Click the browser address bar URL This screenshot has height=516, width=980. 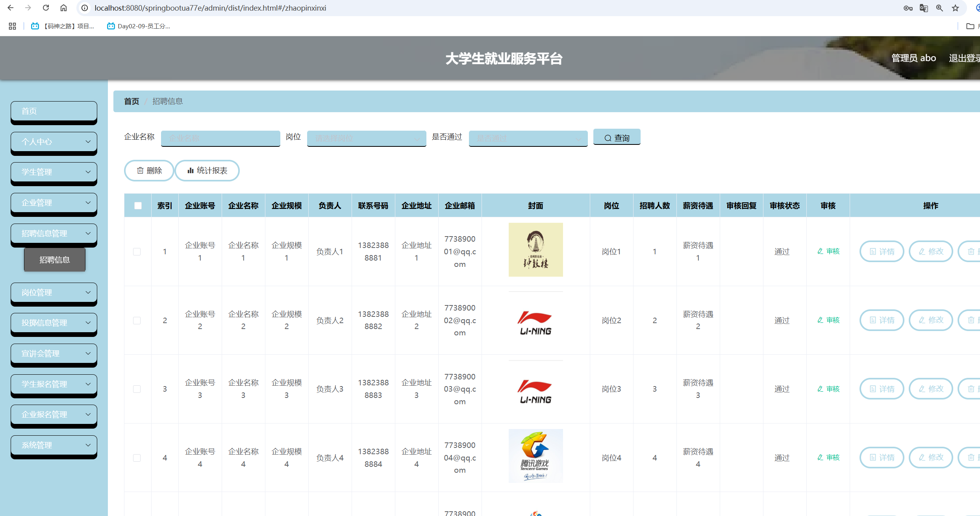pos(210,8)
